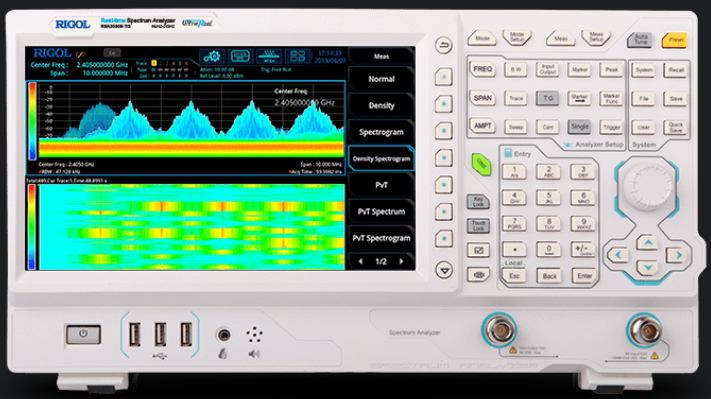Viewport: 711px width, 399px height.
Task: Click the right arrow navigation key
Action: point(677,255)
